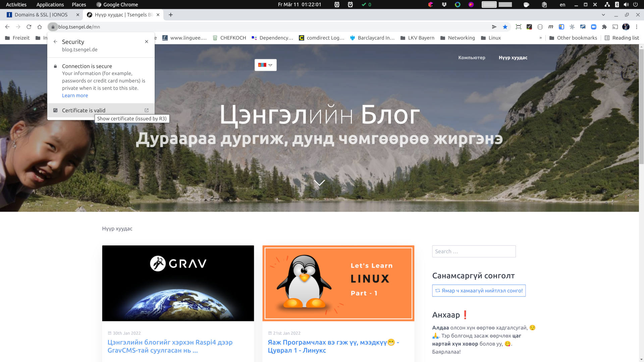644x362 pixels.
Task: Open the Dropbox tray icon
Action: click(444, 4)
